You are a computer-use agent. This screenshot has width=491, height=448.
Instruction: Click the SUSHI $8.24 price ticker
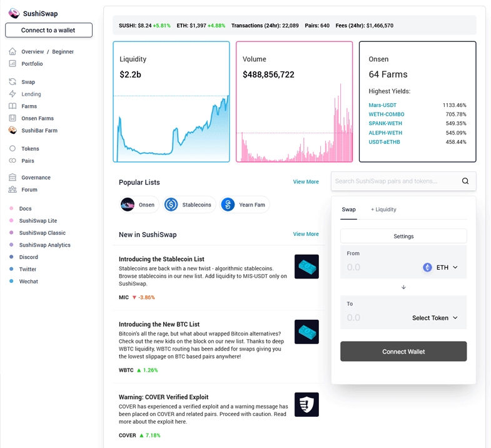click(x=144, y=26)
